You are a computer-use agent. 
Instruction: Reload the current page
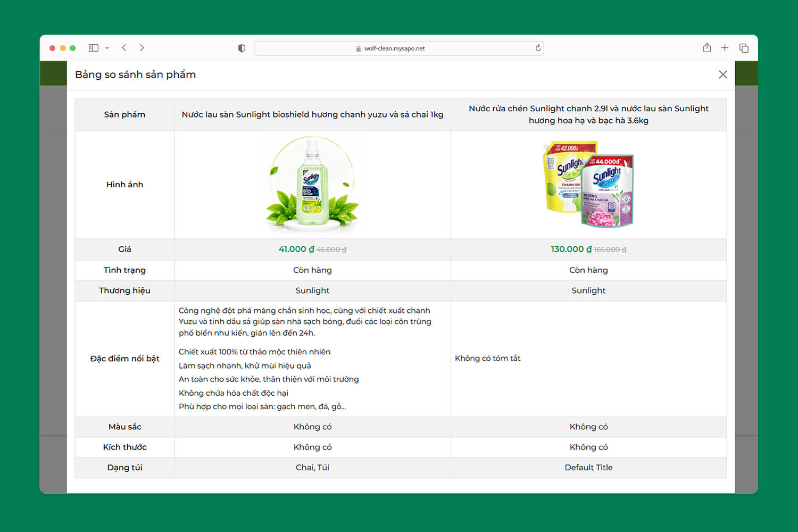[x=538, y=48]
